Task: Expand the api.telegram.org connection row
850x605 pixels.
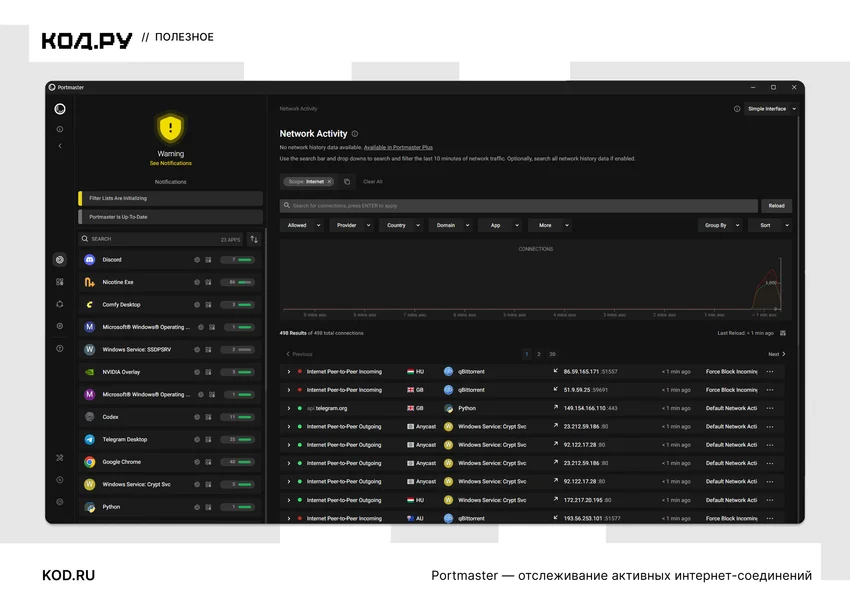Action: (x=289, y=408)
